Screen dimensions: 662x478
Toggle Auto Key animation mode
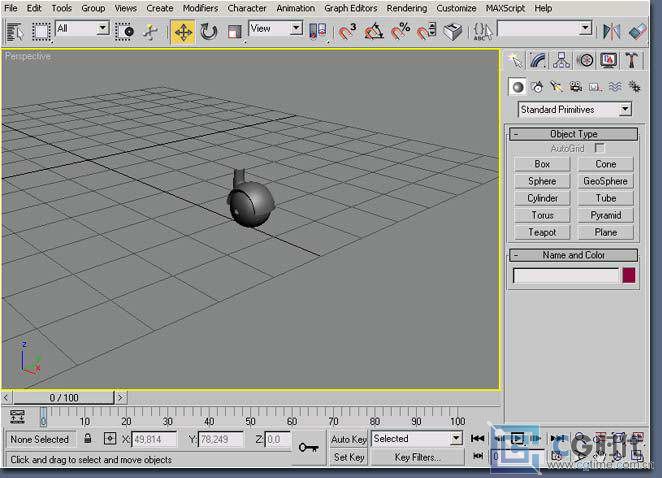(x=349, y=440)
